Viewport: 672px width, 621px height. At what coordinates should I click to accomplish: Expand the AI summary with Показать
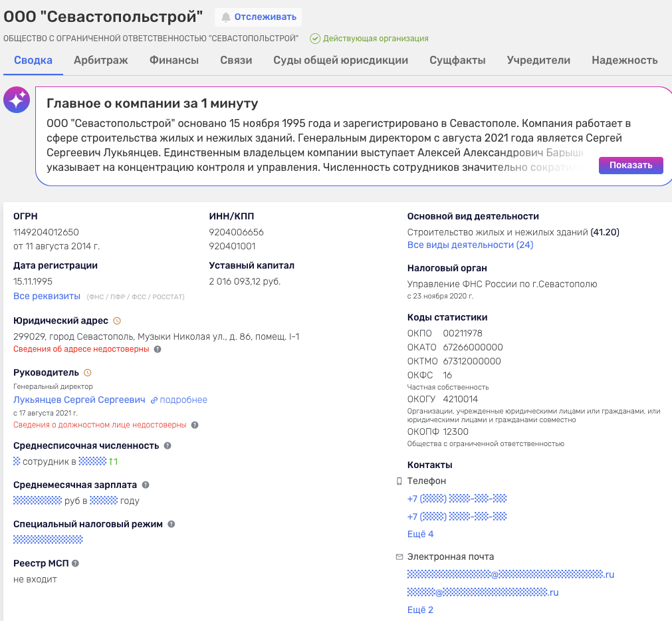(x=631, y=166)
